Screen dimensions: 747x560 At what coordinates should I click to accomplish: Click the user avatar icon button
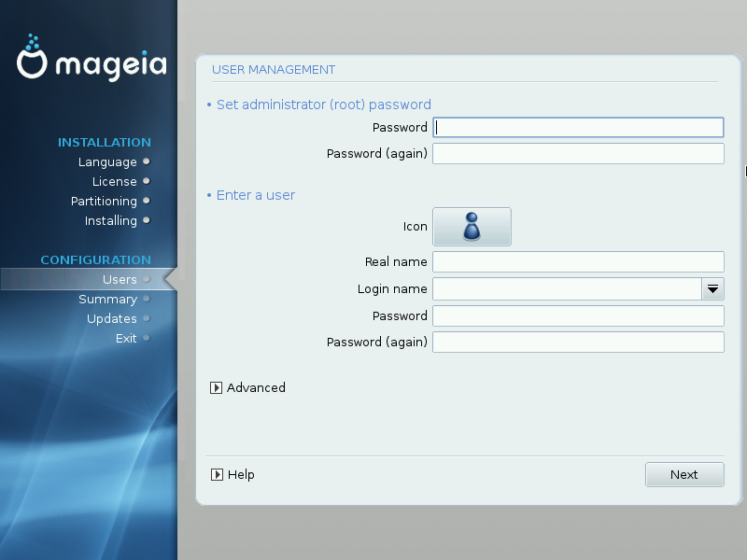[x=472, y=227]
